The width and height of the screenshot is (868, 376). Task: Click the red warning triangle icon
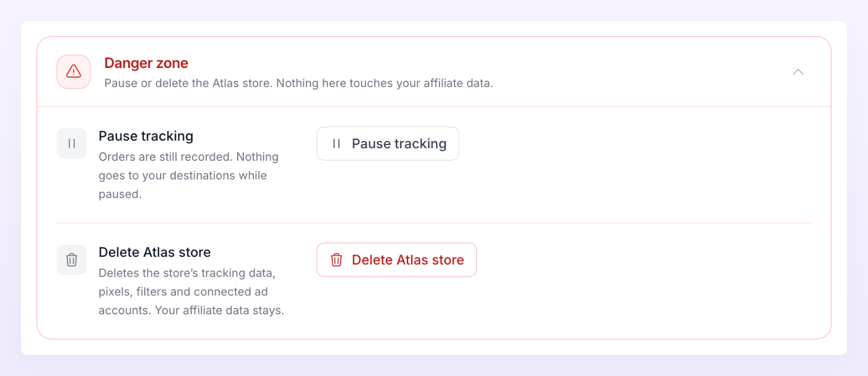point(74,72)
